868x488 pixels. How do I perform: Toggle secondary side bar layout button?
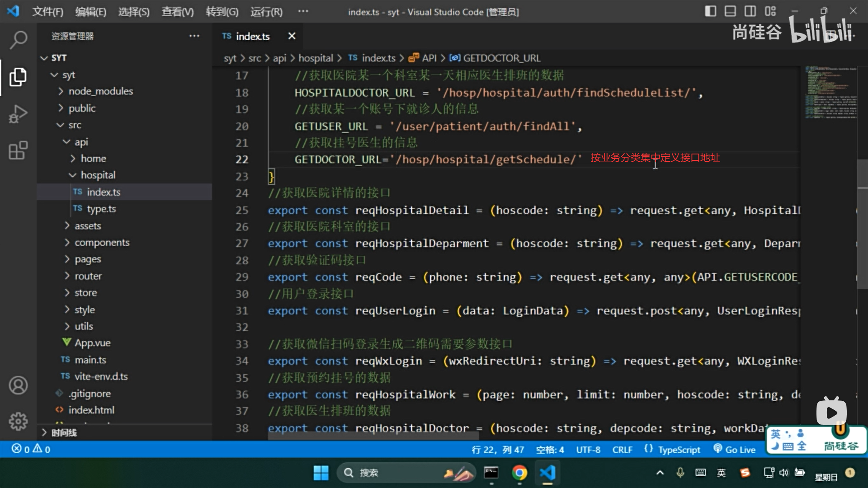pyautogui.click(x=750, y=11)
